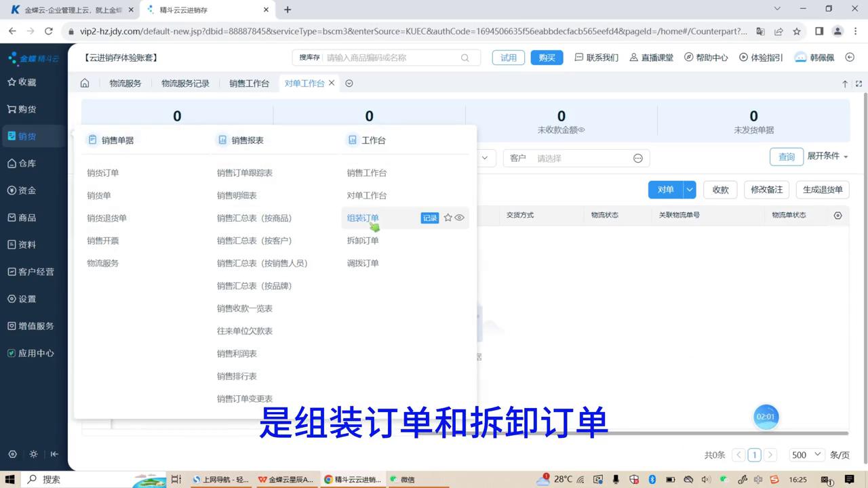
Task: Click the home icon in the tab bar
Action: 84,83
